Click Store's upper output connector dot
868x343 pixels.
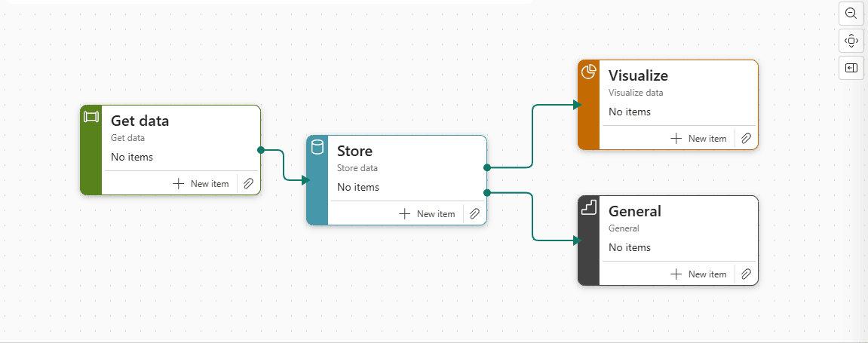coord(487,167)
